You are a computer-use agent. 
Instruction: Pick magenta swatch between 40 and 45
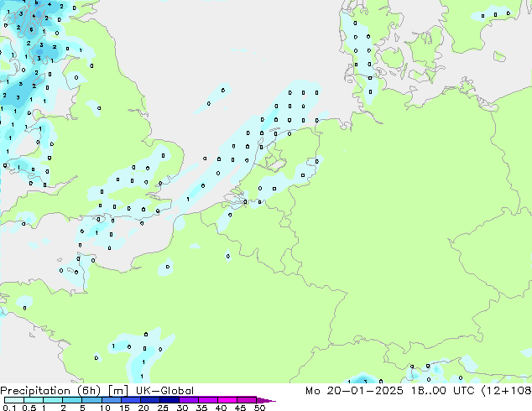click(x=227, y=400)
